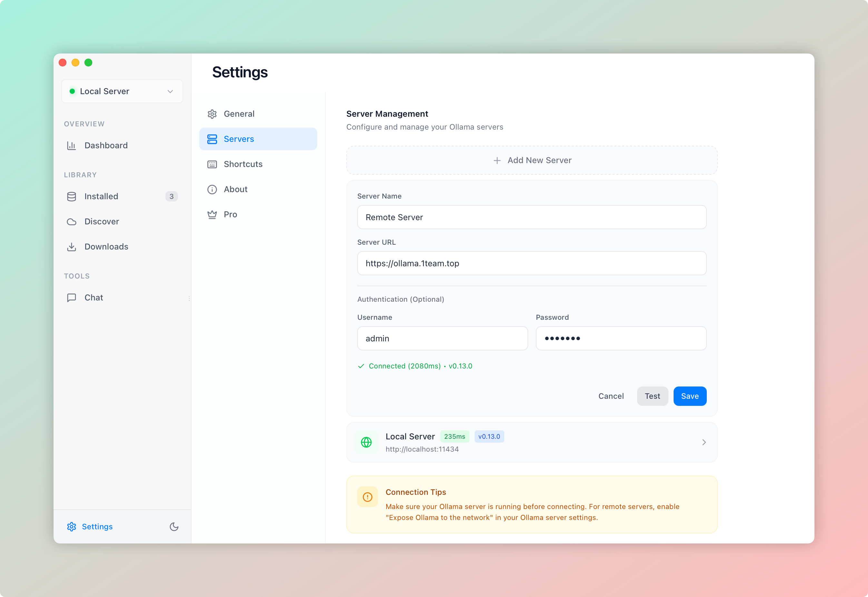The width and height of the screenshot is (868, 597).
Task: Click the Add New Server button
Action: pyautogui.click(x=532, y=160)
